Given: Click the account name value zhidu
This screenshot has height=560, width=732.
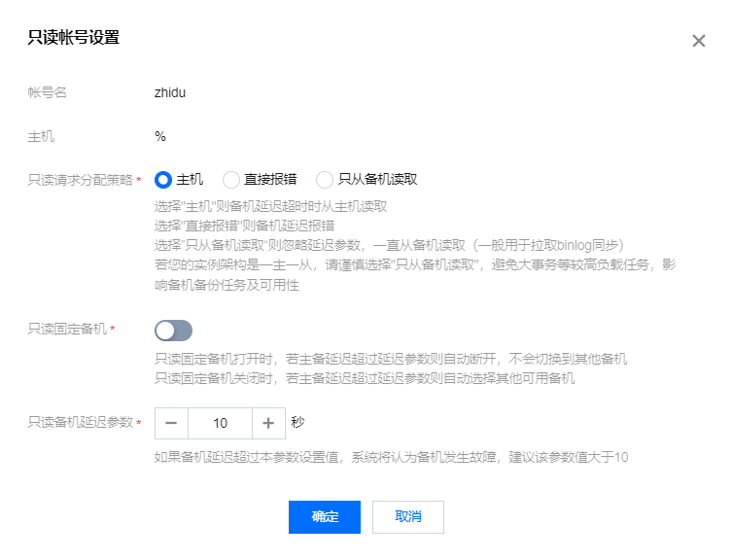Looking at the screenshot, I should (170, 92).
